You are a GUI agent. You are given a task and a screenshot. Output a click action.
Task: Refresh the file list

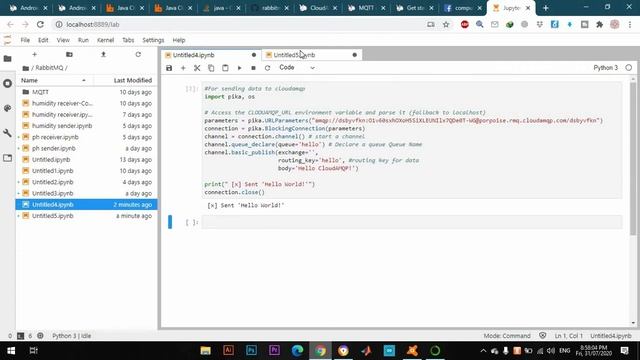[x=138, y=54]
